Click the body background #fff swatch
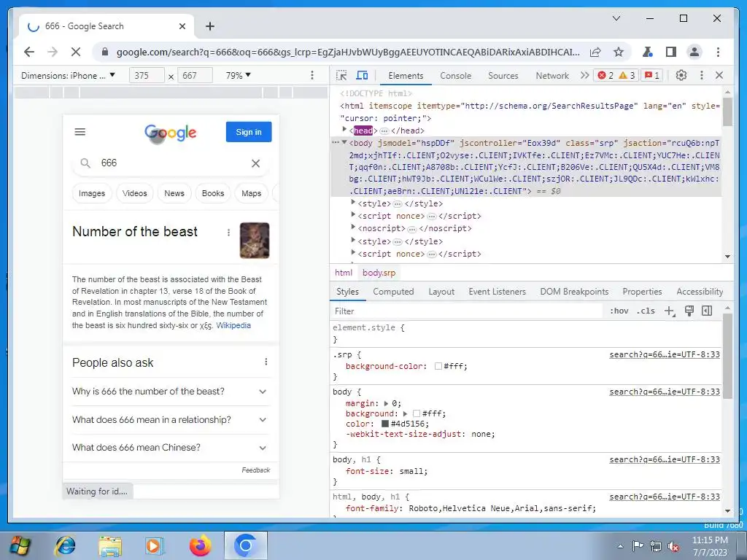Screen dimensions: 747x560 click(417, 414)
